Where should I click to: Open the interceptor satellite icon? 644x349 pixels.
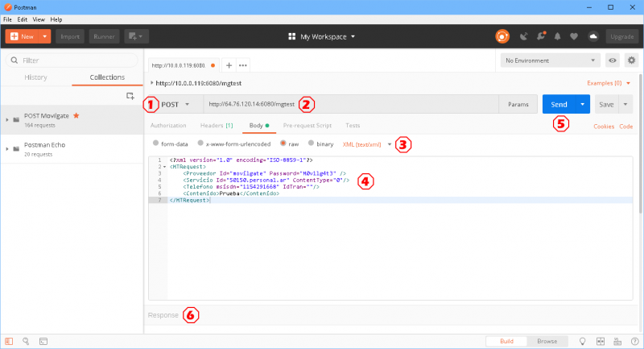tap(524, 36)
